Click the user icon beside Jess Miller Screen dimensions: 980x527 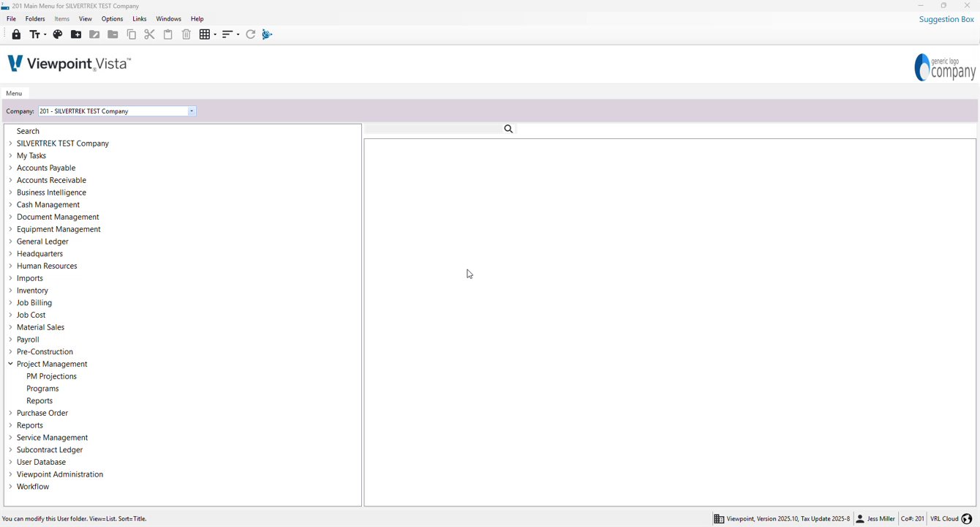860,519
